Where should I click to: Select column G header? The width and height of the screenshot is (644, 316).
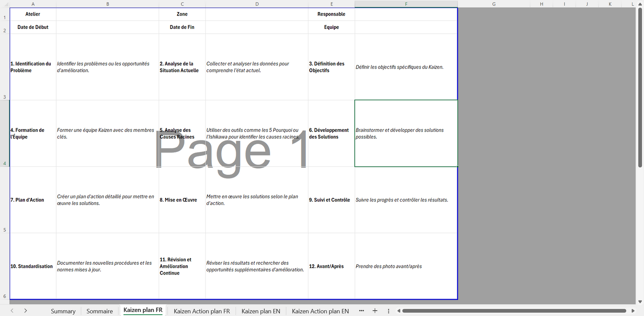(494, 4)
